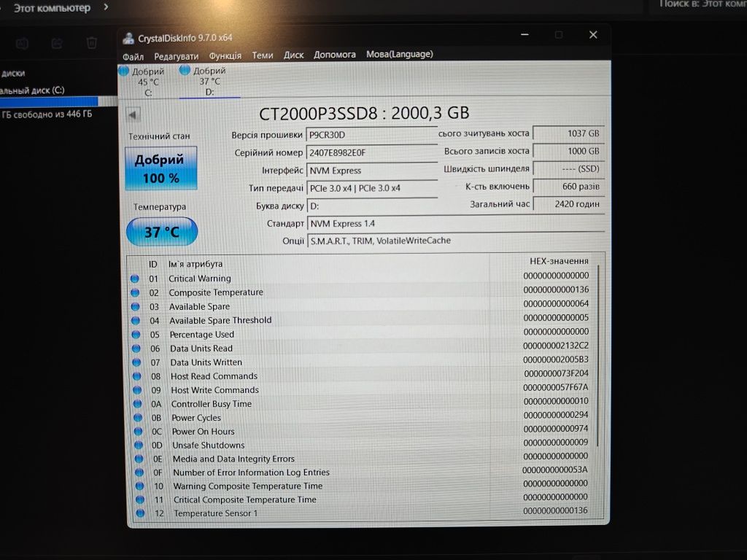The width and height of the screenshot is (747, 560).
Task: Click the previous disk arrow button
Action: pyautogui.click(x=133, y=114)
